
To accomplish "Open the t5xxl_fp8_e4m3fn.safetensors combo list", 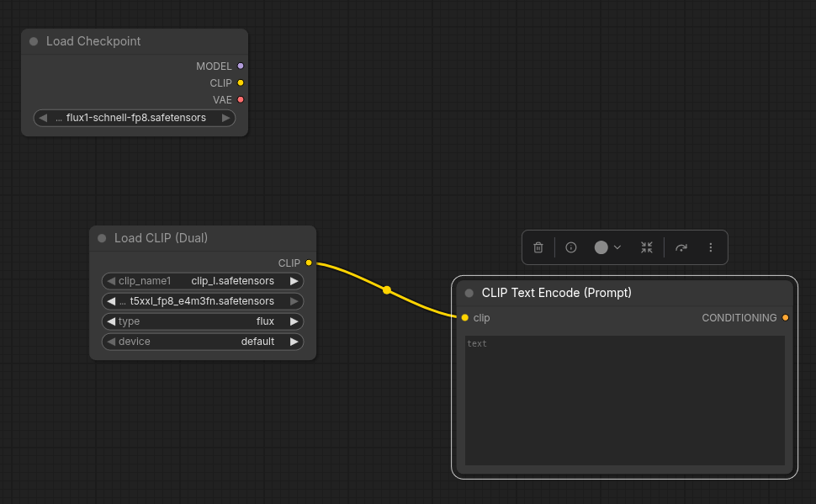I will point(203,301).
